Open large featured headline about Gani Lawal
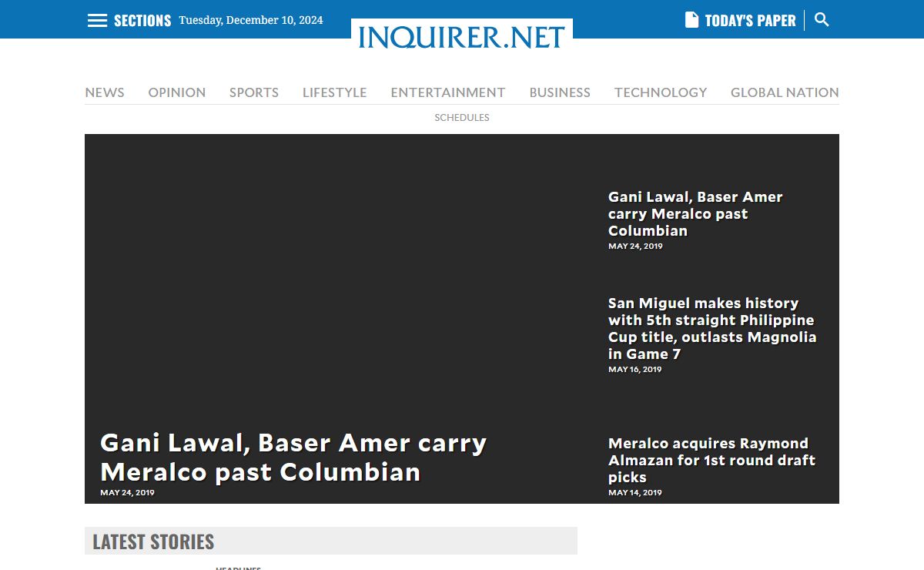 point(293,457)
